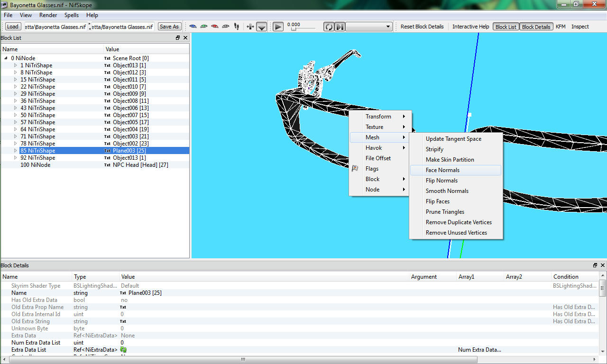Screen dimensions: 607x364
Task: Click the Txt icon beside Object006 [13]
Action: pyautogui.click(x=107, y=108)
